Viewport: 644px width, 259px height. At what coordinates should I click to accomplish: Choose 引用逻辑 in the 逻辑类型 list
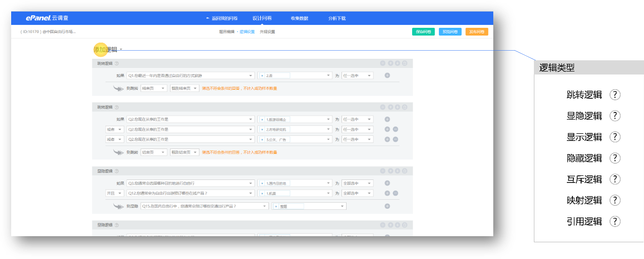point(584,221)
